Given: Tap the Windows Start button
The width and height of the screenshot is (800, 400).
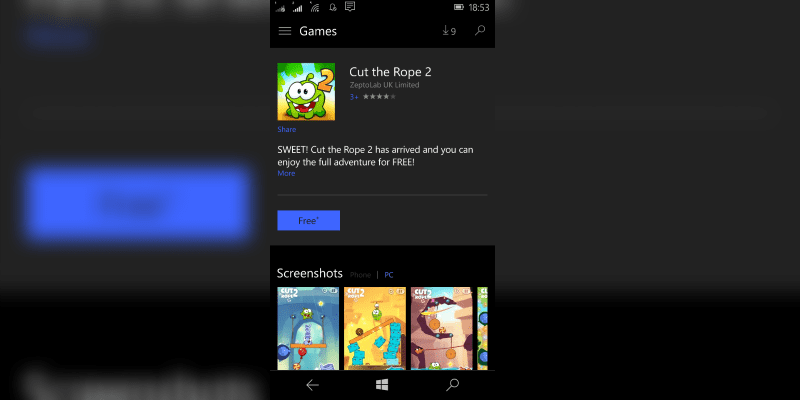Looking at the screenshot, I should pyautogui.click(x=382, y=385).
